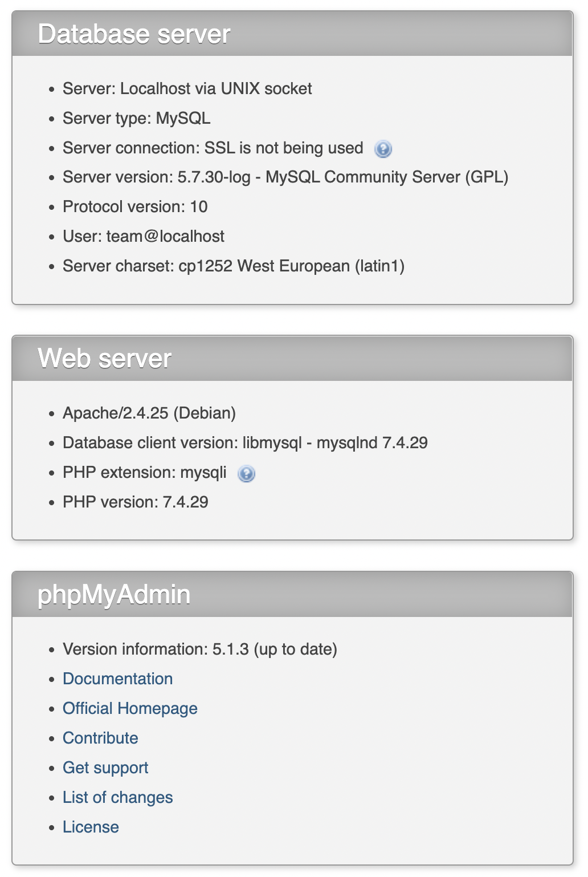Select the User team@localhost line

[x=144, y=236]
